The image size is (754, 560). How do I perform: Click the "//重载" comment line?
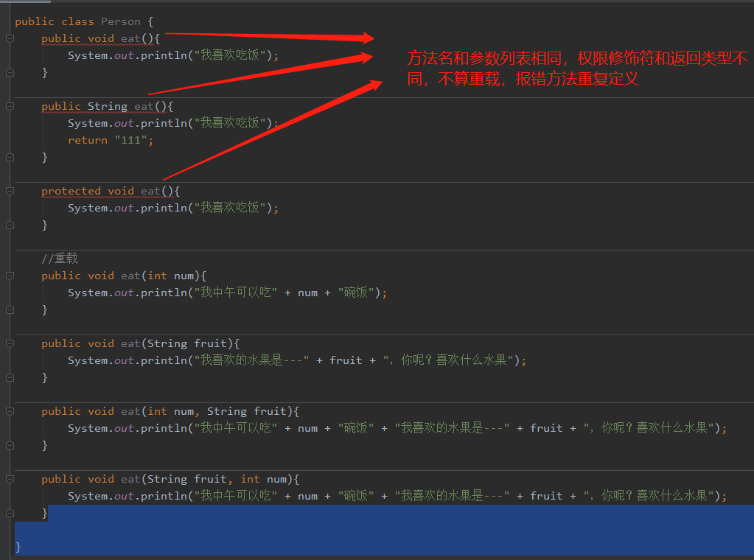click(x=60, y=259)
